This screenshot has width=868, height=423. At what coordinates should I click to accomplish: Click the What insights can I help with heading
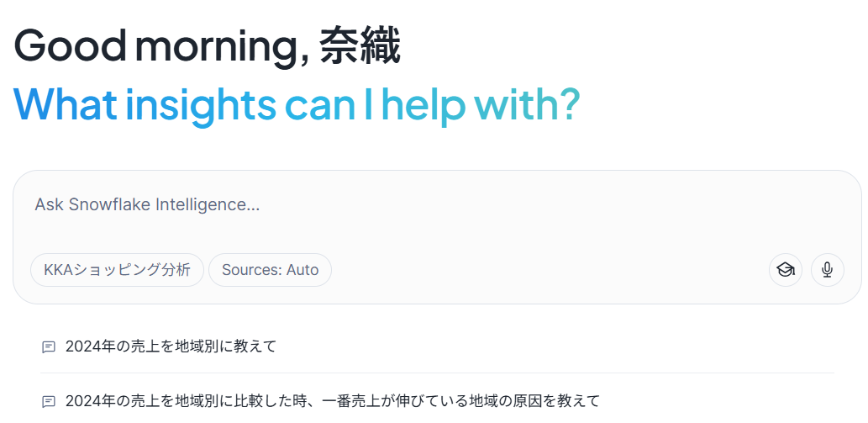[297, 104]
